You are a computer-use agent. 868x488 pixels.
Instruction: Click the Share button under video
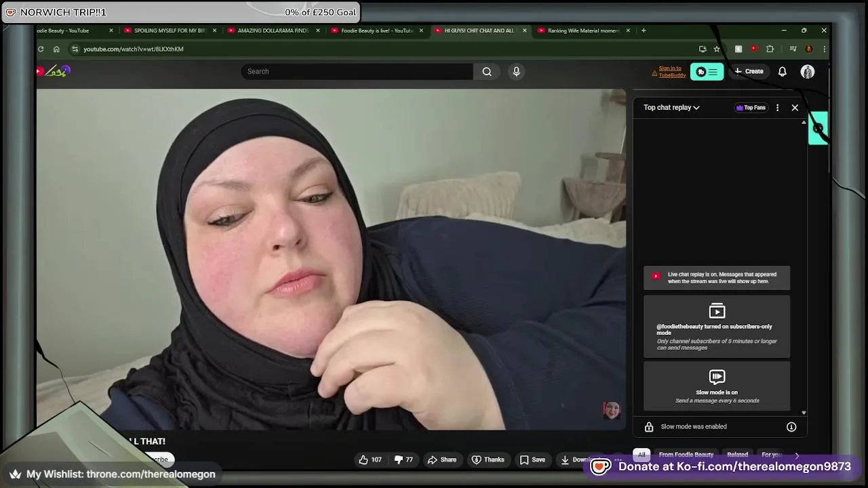point(441,460)
